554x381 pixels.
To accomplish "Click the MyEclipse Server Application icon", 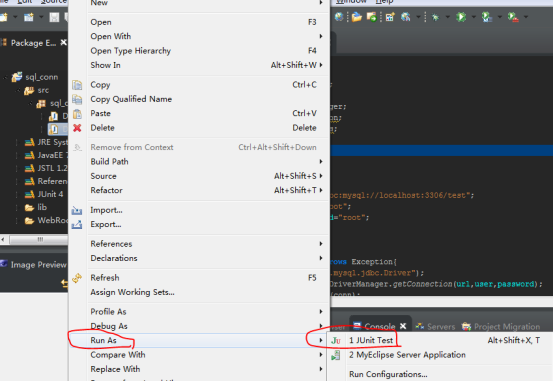I will tap(336, 355).
